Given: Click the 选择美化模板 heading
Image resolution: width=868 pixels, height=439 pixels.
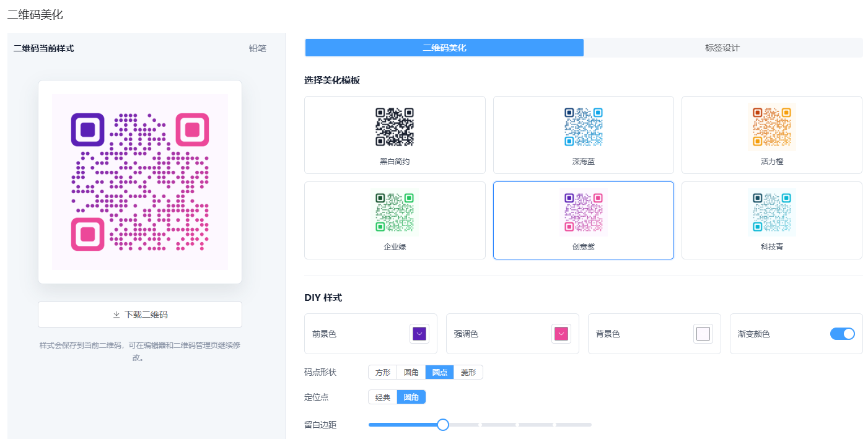Looking at the screenshot, I should [x=332, y=80].
